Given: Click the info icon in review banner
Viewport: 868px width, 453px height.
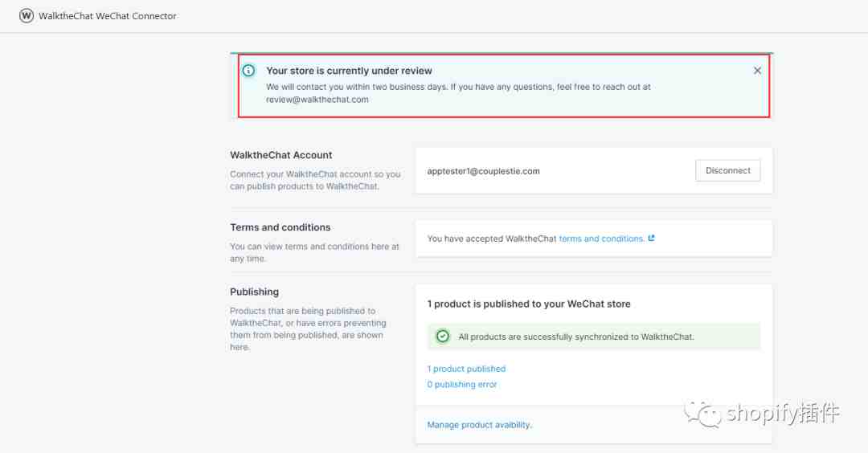Looking at the screenshot, I should tap(248, 71).
